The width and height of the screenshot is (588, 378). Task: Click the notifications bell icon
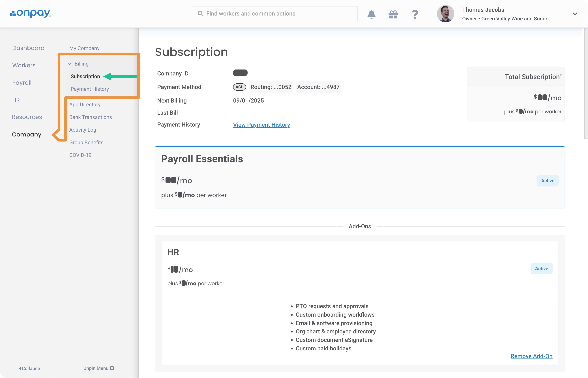click(x=371, y=14)
